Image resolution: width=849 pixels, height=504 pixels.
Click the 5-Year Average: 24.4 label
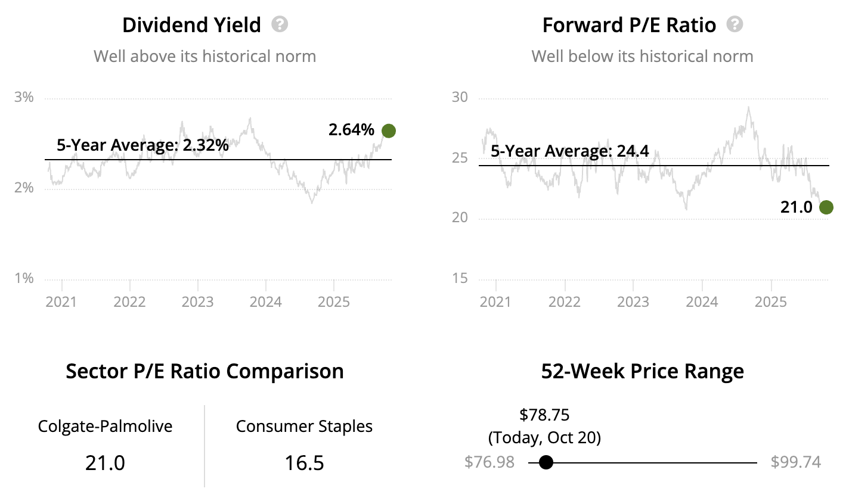pos(569,151)
